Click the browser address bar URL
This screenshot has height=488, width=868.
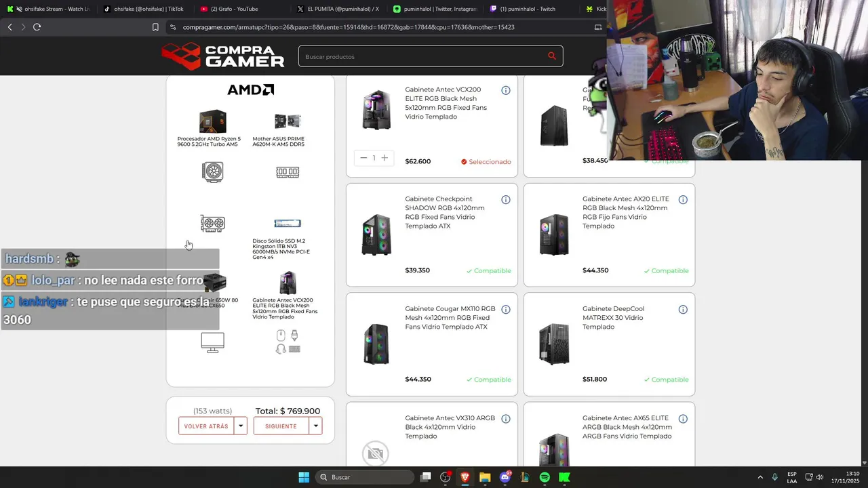click(349, 27)
